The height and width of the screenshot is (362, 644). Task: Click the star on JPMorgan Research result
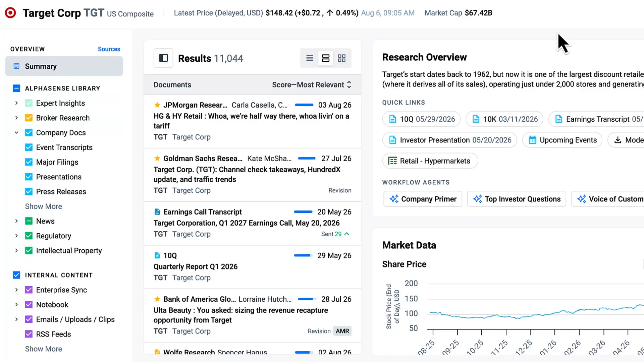point(157,105)
